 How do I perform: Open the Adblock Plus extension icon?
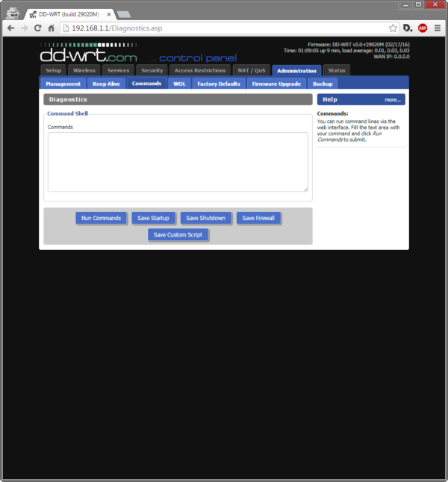423,28
